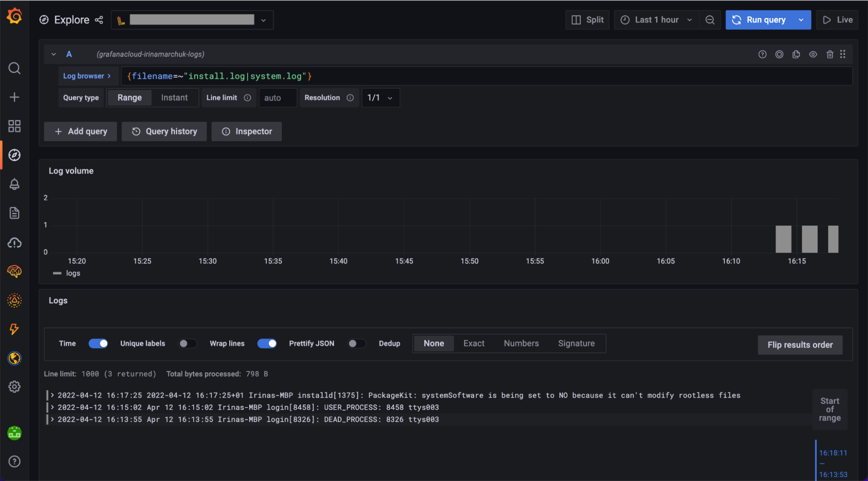Duplicate query A using the copy icon
868x481 pixels.
[796, 54]
